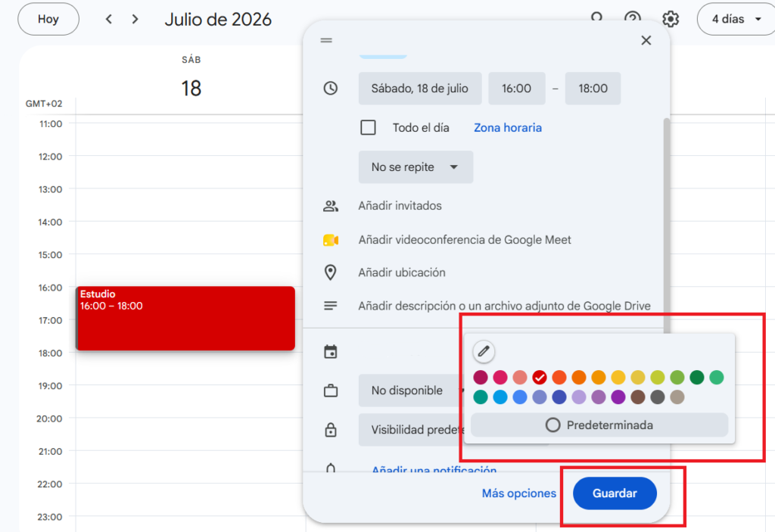Add a Google Meet videoconference

click(x=465, y=240)
